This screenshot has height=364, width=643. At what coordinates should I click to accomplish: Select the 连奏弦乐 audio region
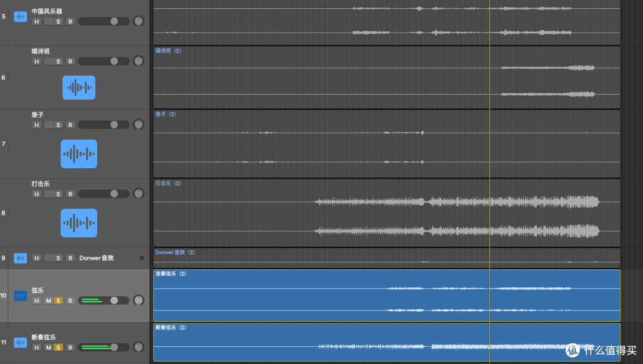(x=387, y=296)
